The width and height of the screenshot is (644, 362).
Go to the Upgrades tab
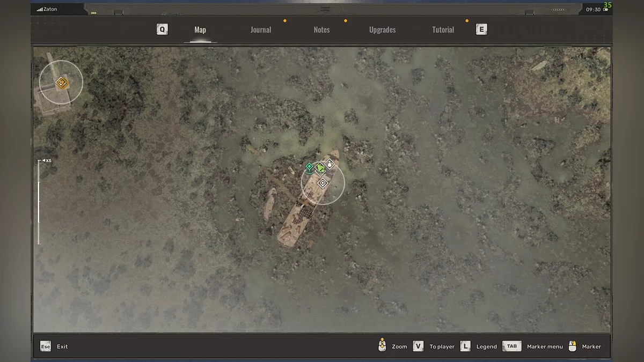click(x=382, y=30)
